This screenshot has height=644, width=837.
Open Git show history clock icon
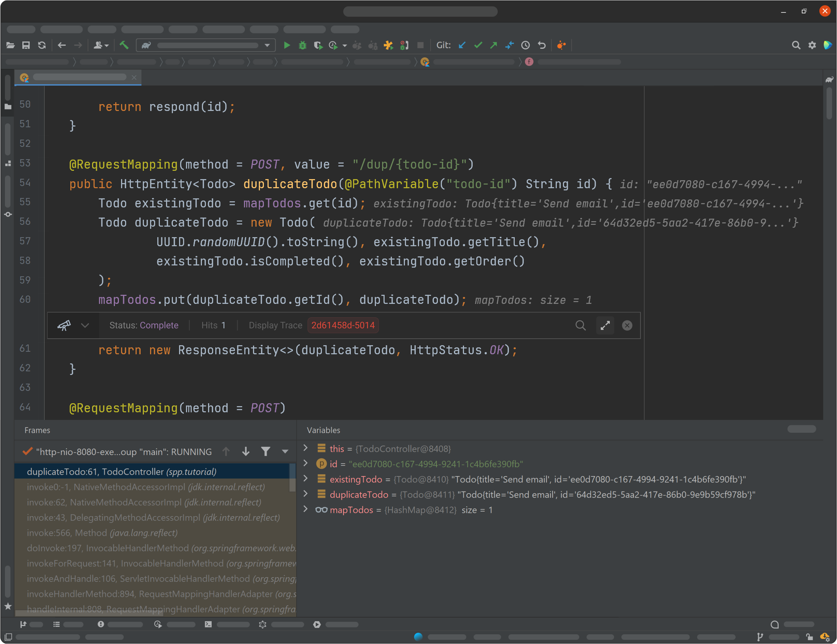coord(525,45)
